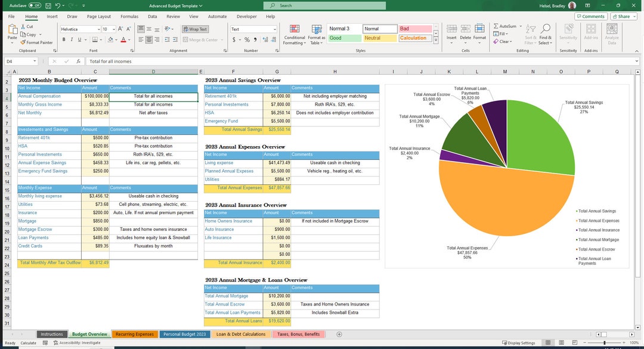
Task: Switch to the Formulas ribbon tab
Action: pyautogui.click(x=129, y=17)
